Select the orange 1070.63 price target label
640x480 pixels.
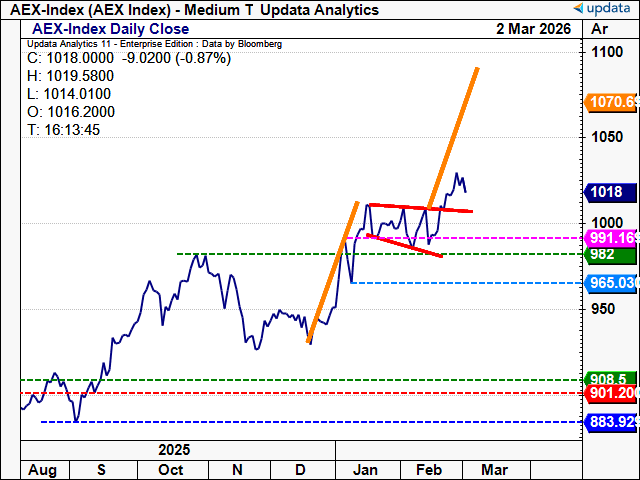pos(612,101)
